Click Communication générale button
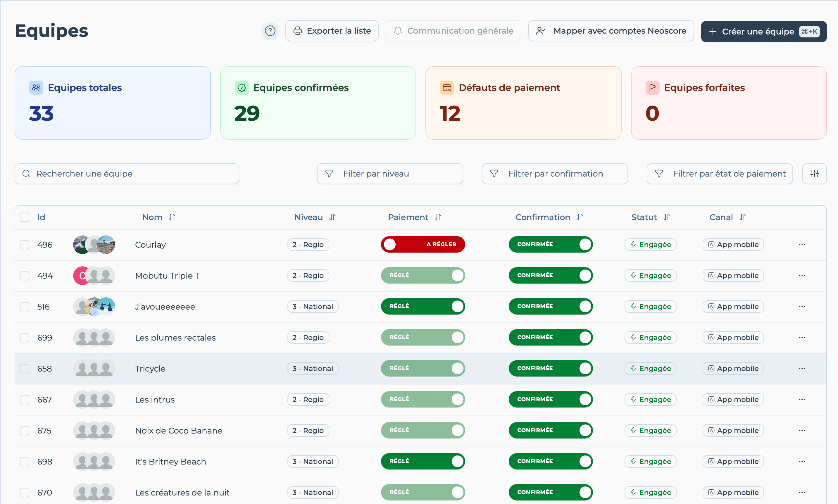Viewport: 838px width, 504px height. (453, 31)
